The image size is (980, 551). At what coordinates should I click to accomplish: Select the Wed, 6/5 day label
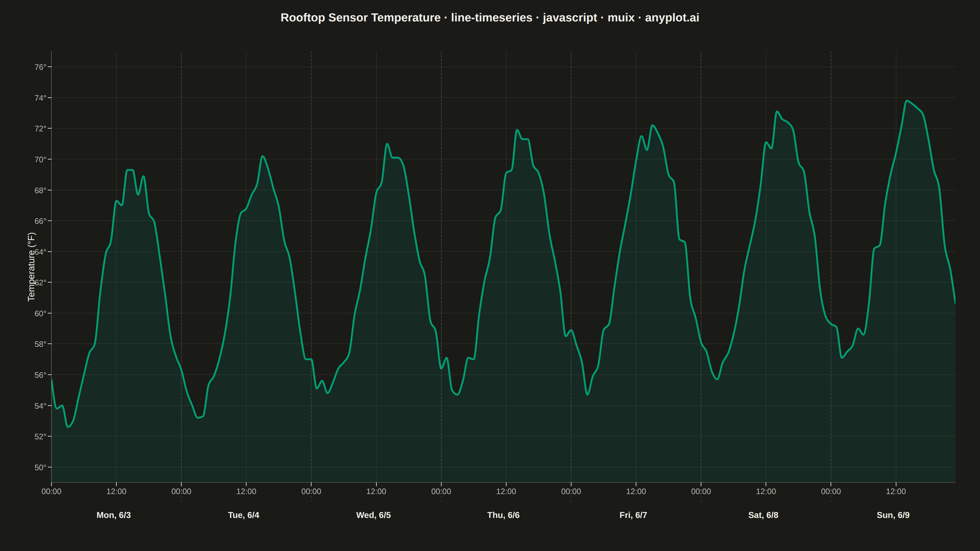tap(373, 515)
